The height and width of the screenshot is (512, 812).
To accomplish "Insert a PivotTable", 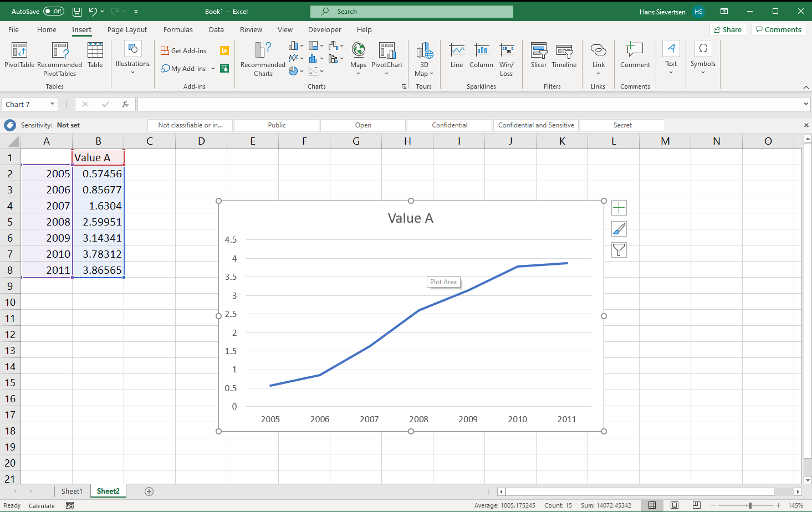I will (19, 55).
